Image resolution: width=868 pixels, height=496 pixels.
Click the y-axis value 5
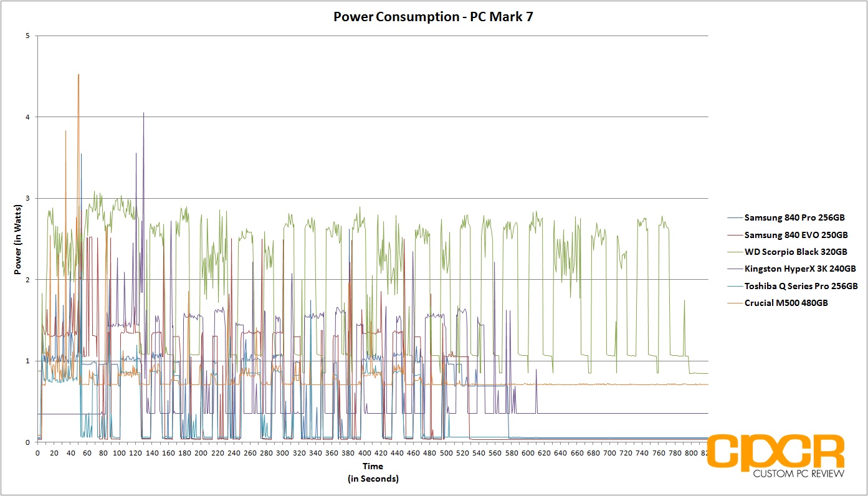coord(27,36)
